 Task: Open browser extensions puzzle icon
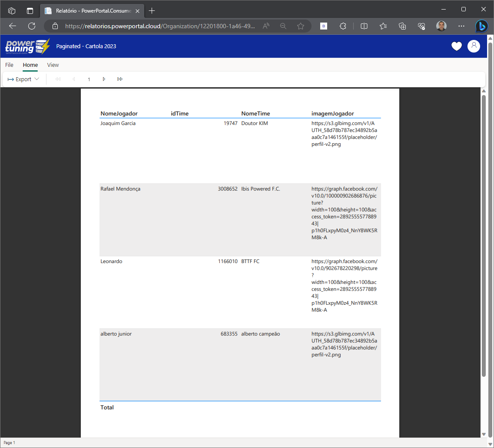click(x=343, y=26)
